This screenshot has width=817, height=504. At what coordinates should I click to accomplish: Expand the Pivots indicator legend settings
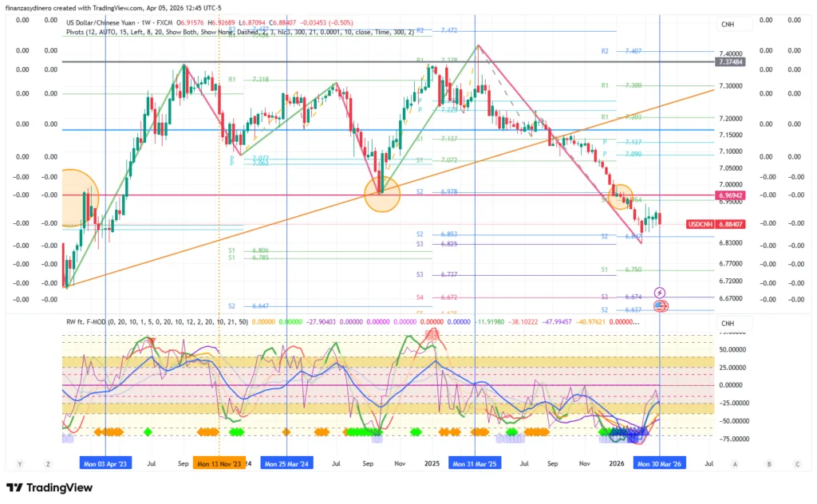click(239, 33)
